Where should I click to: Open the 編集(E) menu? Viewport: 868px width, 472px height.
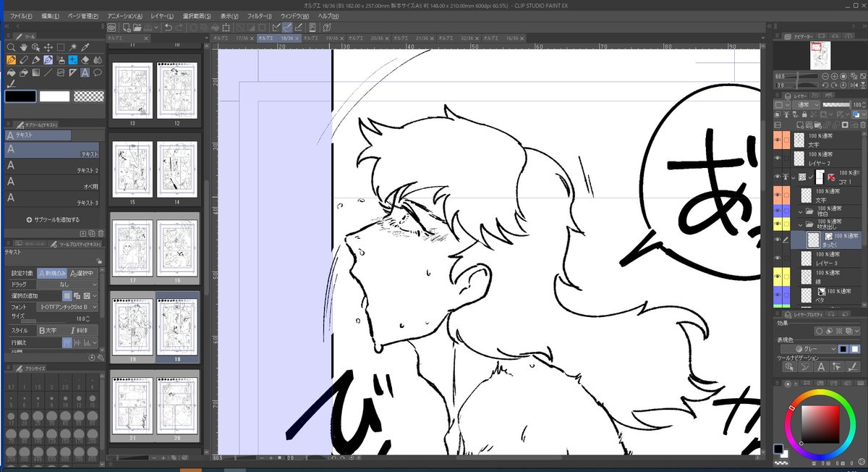[51, 15]
